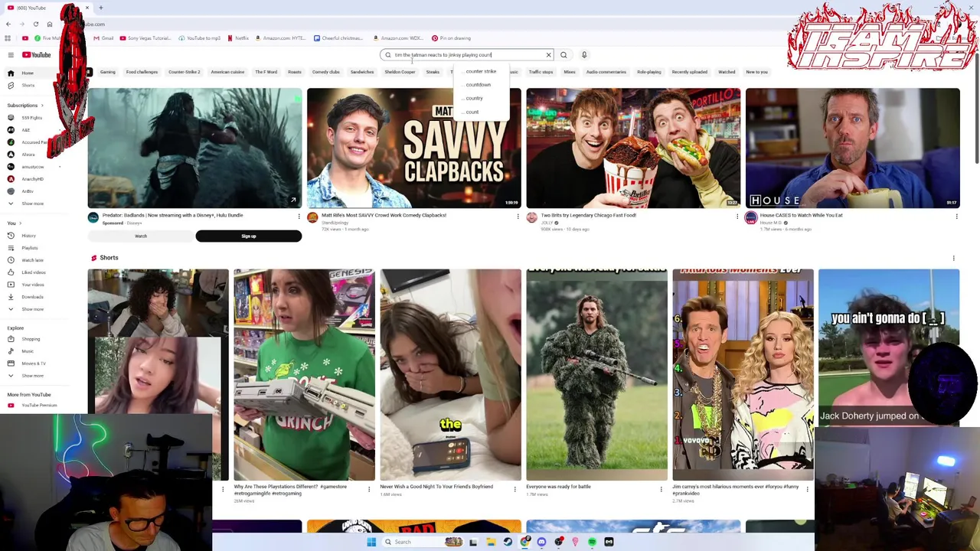The image size is (980, 551).
Task: Open the 'Cheerful christmas' bookmark
Action: [x=338, y=38]
